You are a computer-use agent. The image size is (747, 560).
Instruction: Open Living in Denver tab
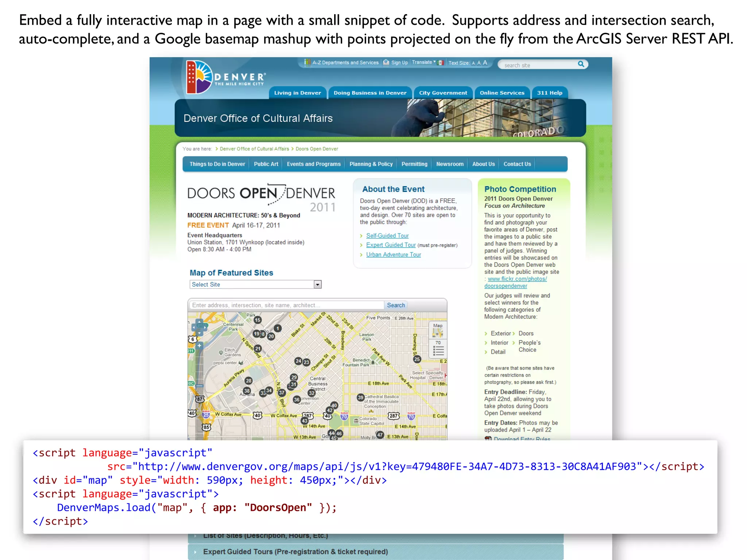tap(298, 93)
